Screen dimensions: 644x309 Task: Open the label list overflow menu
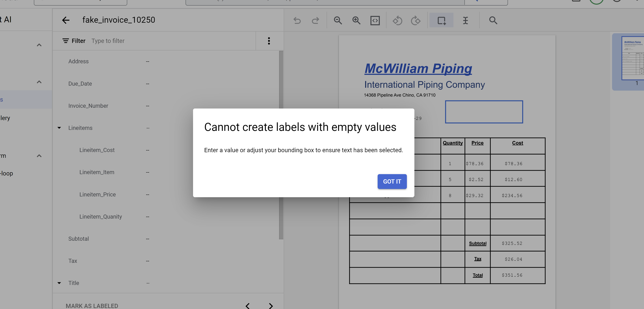coord(269,40)
